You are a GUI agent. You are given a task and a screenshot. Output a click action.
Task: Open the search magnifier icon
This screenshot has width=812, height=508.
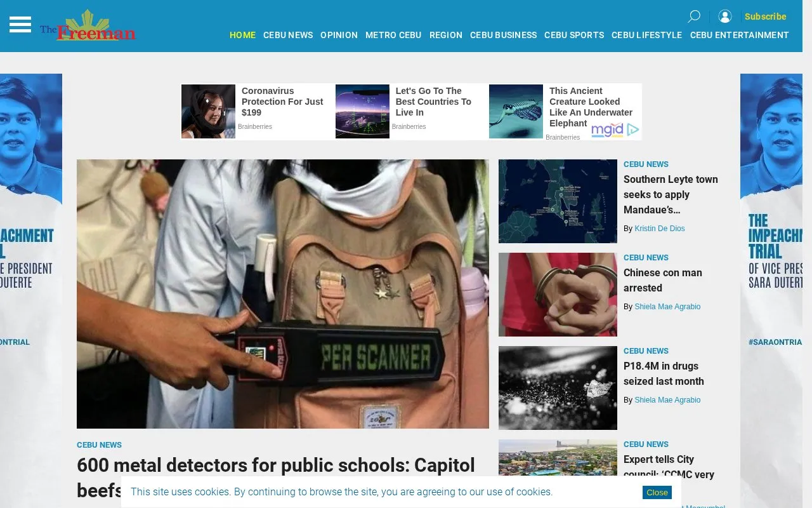pyautogui.click(x=694, y=17)
